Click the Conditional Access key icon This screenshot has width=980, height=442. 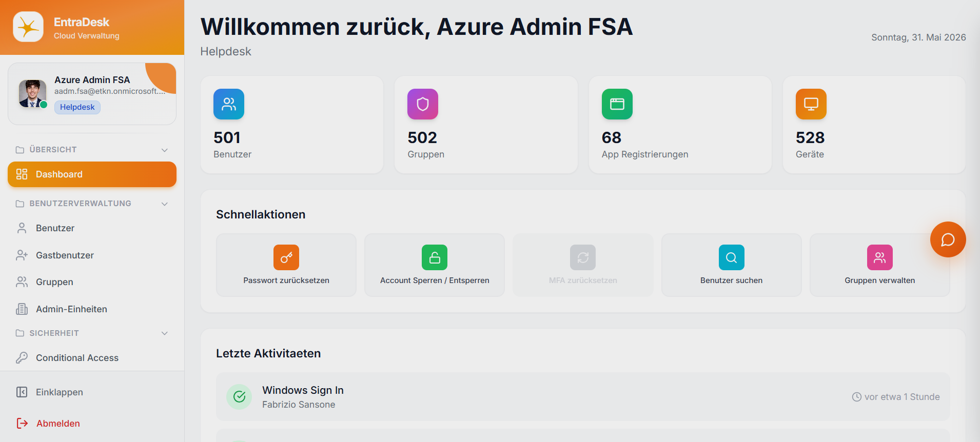point(22,358)
